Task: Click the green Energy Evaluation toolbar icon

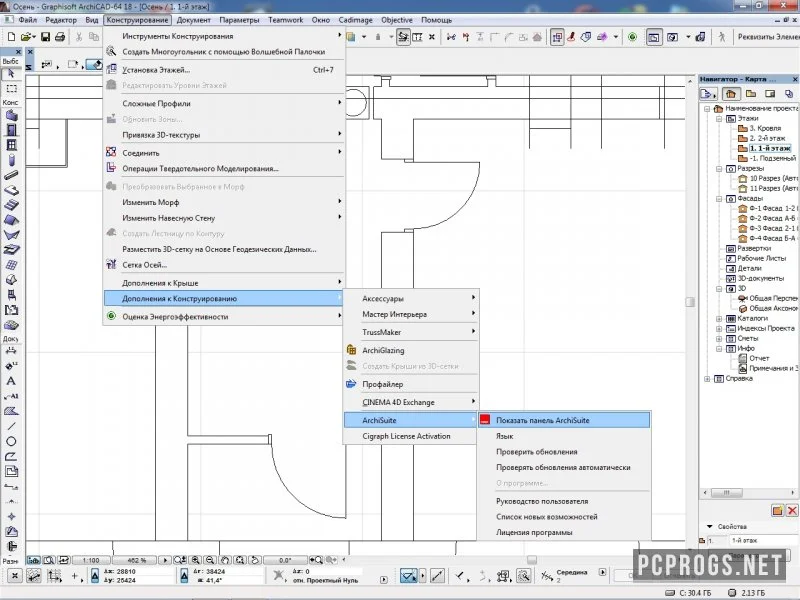Action: pos(632,37)
